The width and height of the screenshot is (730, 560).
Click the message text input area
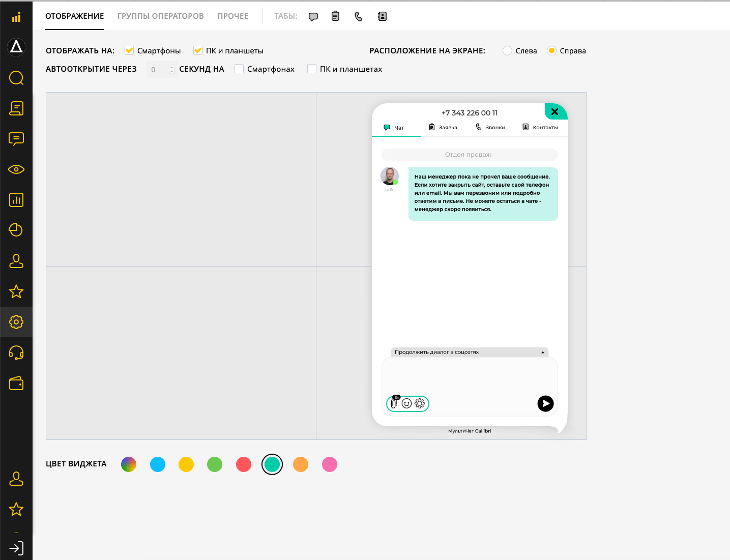click(x=469, y=375)
